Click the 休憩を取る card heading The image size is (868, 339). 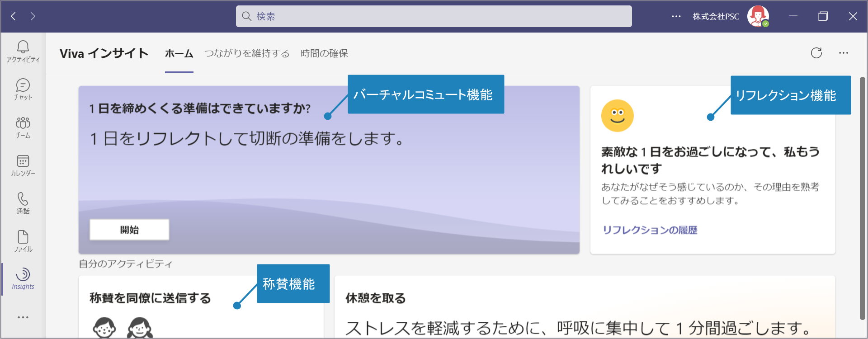(x=376, y=298)
